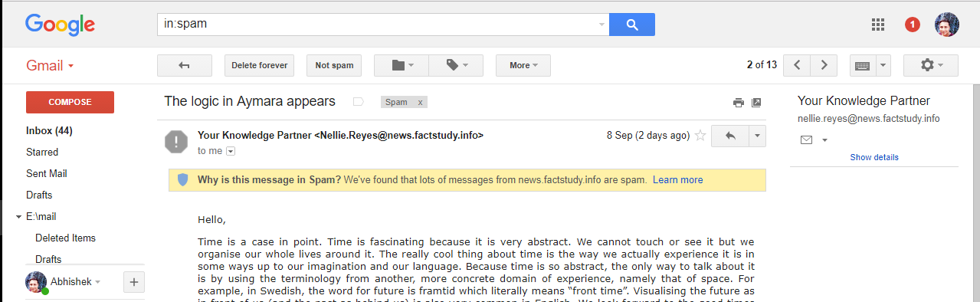The image size is (980, 302).
Task: Open the Deleted Items label
Action: (65, 238)
